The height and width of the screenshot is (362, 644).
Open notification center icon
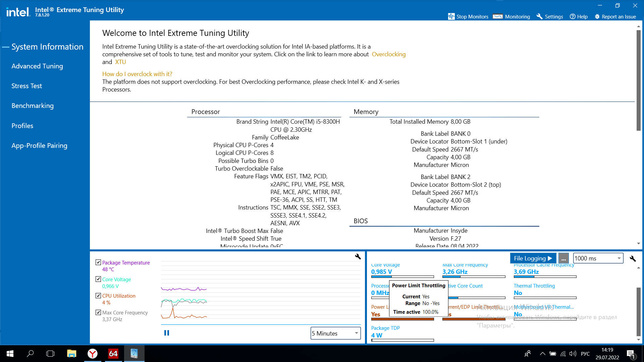[631, 354]
